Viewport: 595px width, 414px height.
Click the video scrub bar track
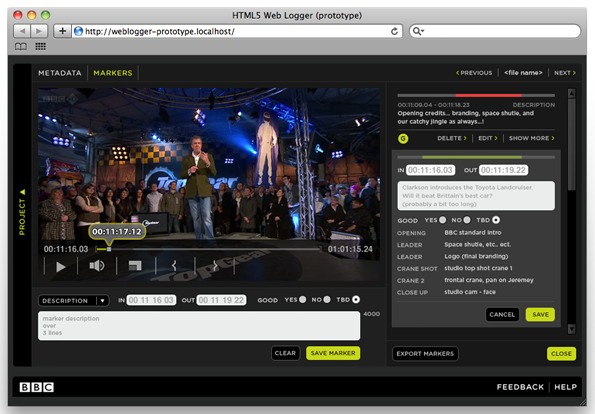click(x=209, y=249)
